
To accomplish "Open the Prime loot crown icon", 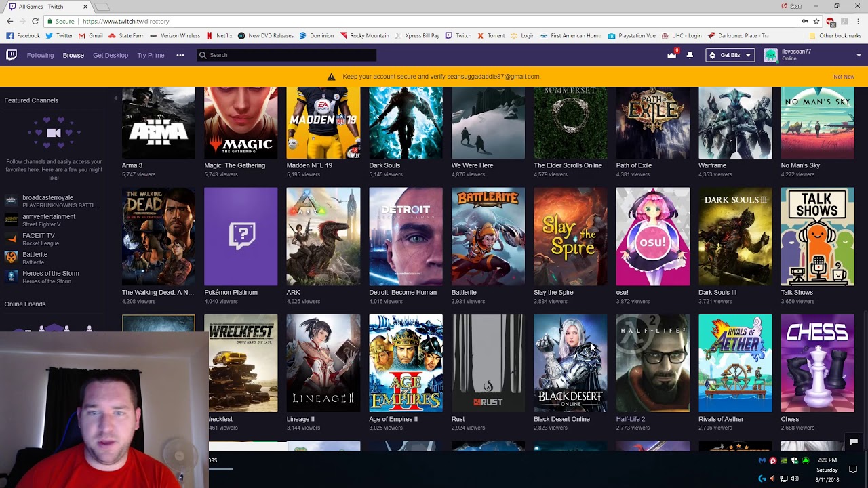I will [671, 55].
